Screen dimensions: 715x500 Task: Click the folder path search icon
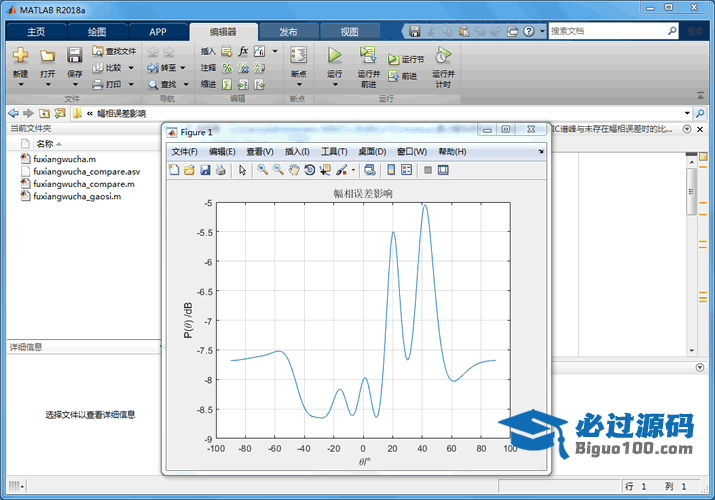700,113
